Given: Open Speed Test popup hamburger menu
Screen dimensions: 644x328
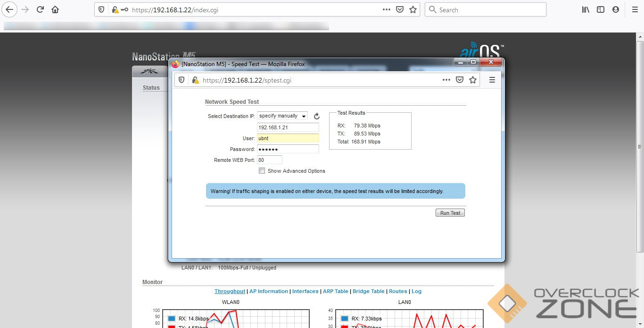Looking at the screenshot, I should point(492,80).
